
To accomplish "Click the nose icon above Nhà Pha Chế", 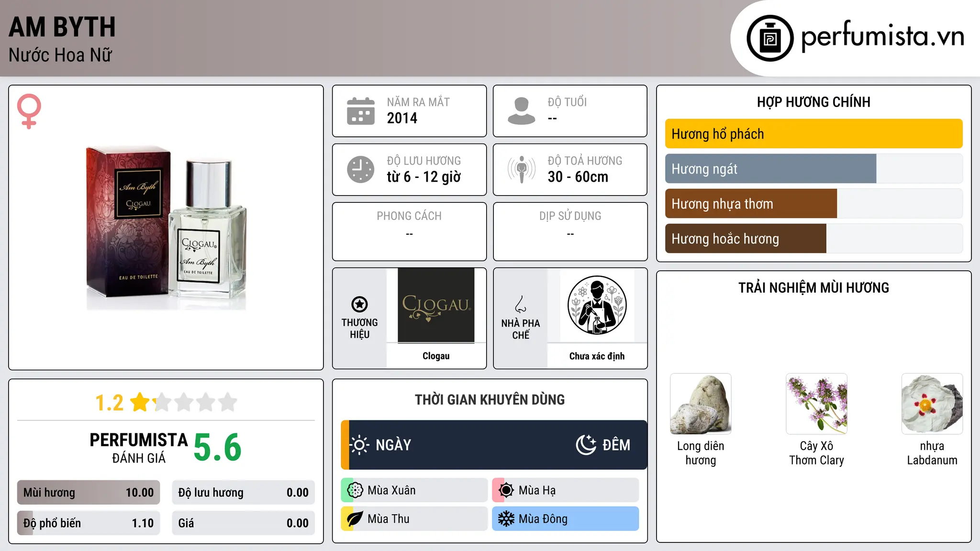I will [x=521, y=304].
